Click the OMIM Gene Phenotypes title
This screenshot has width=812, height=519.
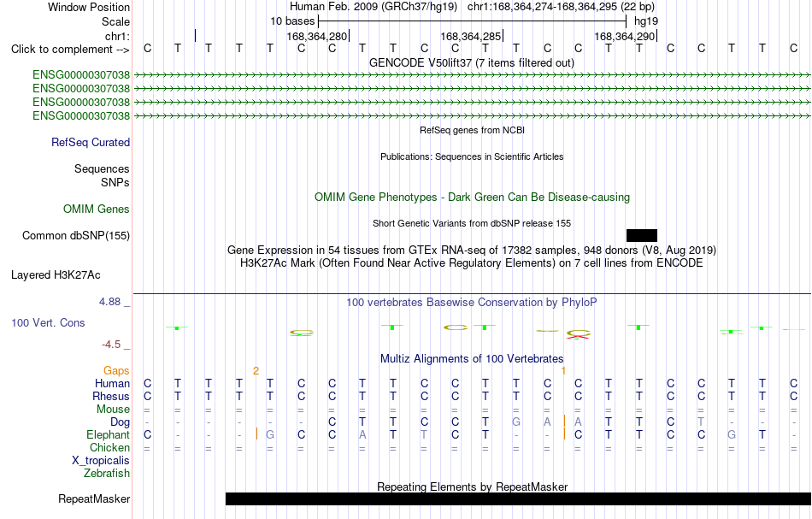click(473, 197)
